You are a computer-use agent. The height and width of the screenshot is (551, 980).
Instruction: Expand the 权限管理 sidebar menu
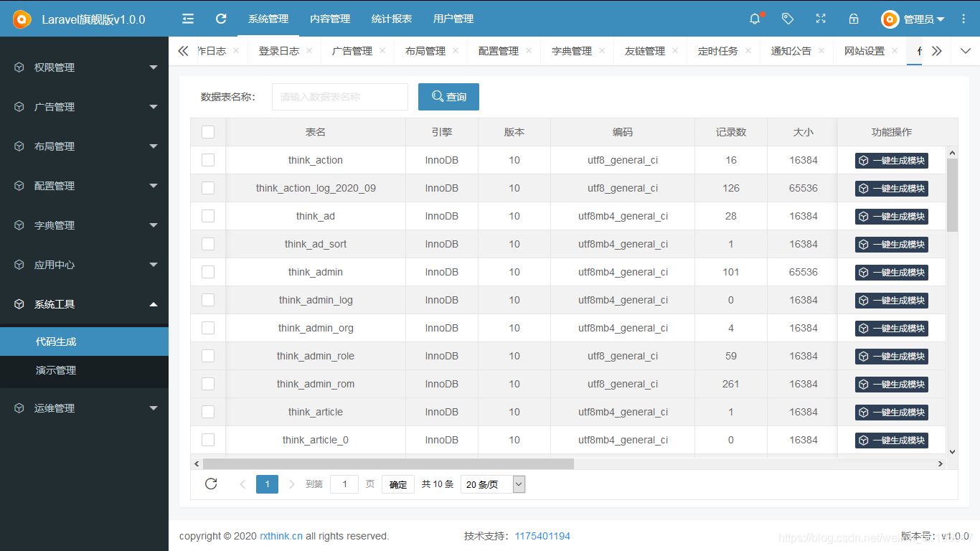click(84, 67)
